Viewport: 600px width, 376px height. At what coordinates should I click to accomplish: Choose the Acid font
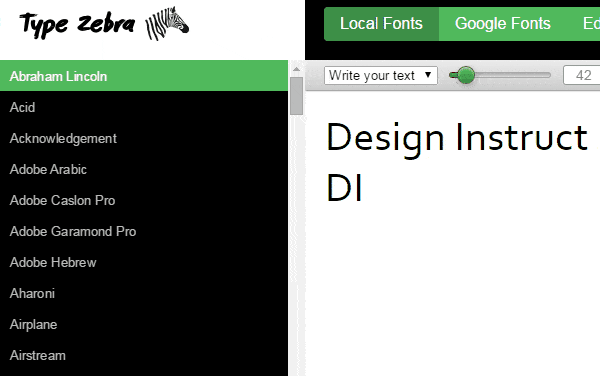click(x=144, y=107)
